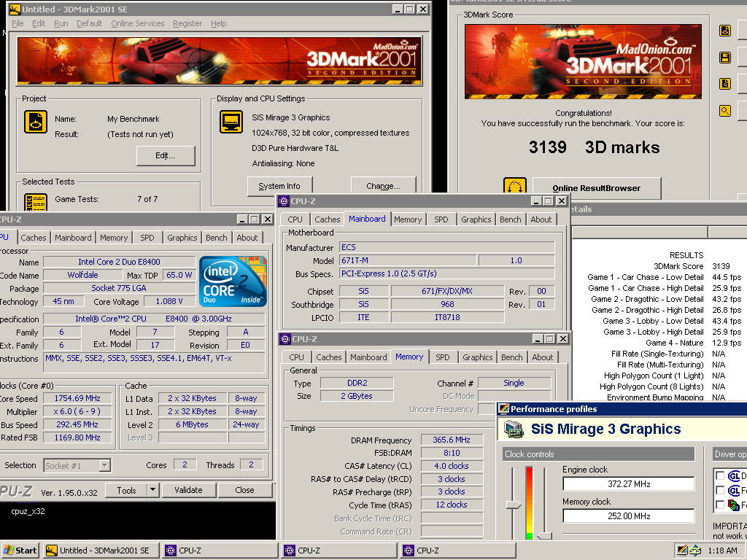Switch to SPD tab in CPU-Z Mainboard window

click(x=441, y=219)
